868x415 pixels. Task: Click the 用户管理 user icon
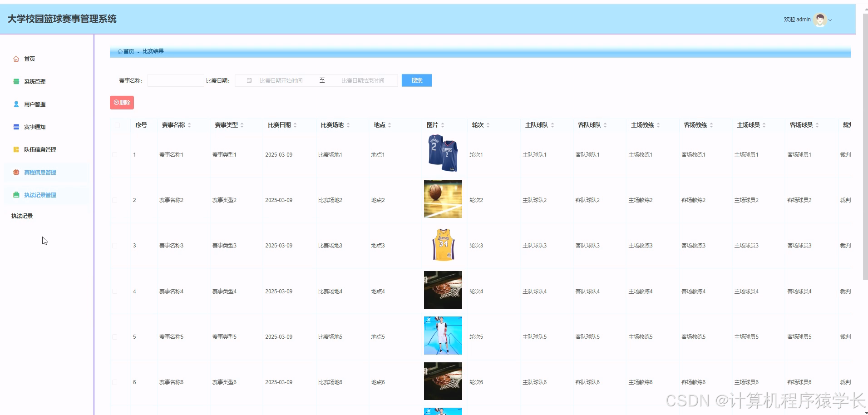(15, 104)
